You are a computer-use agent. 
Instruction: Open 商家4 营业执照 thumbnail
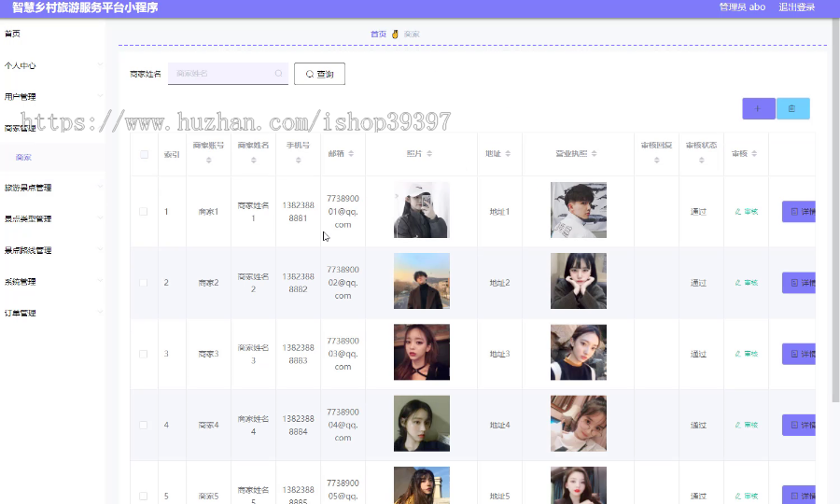pos(579,423)
